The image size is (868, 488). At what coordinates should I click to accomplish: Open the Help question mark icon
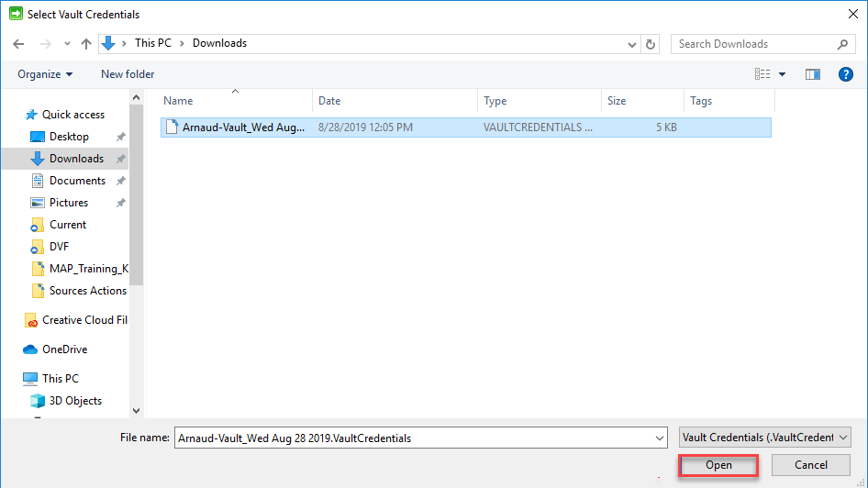[846, 74]
